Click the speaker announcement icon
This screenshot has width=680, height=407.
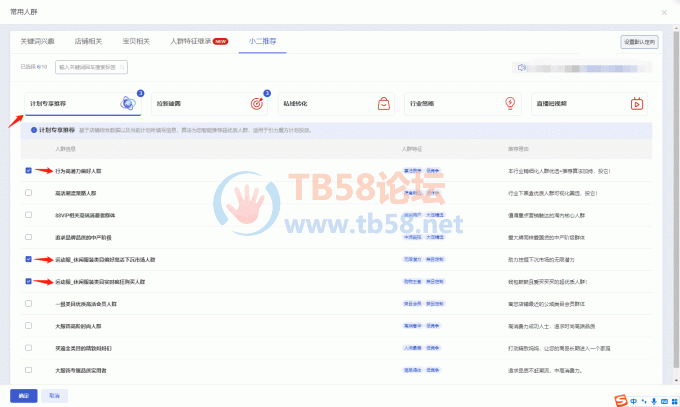tap(522, 68)
